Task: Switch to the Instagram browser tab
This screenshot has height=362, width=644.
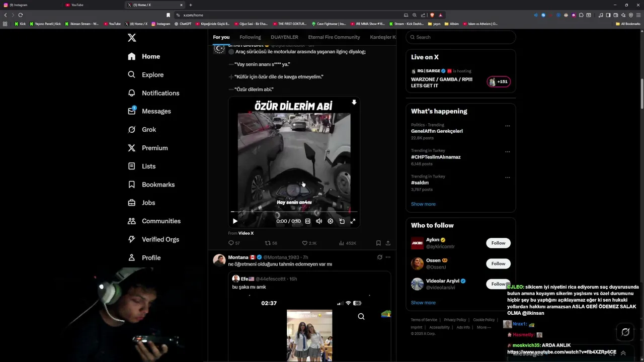Action: click(x=30, y=5)
